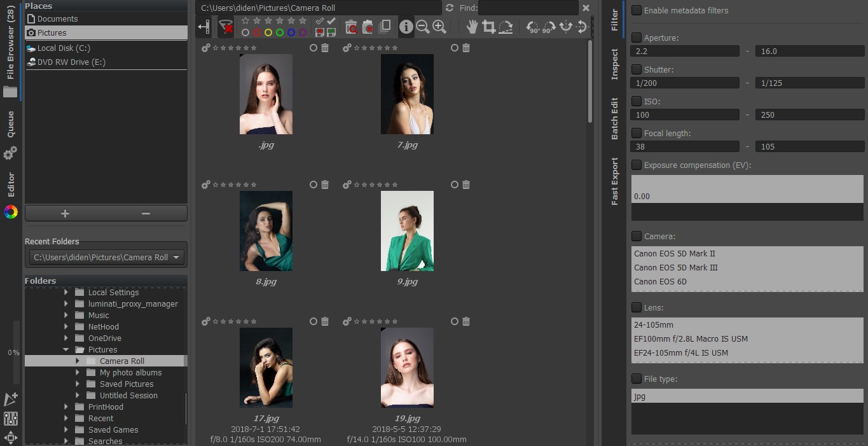This screenshot has height=446, width=868.
Task: Open the Batch Edit tab
Action: 614,118
